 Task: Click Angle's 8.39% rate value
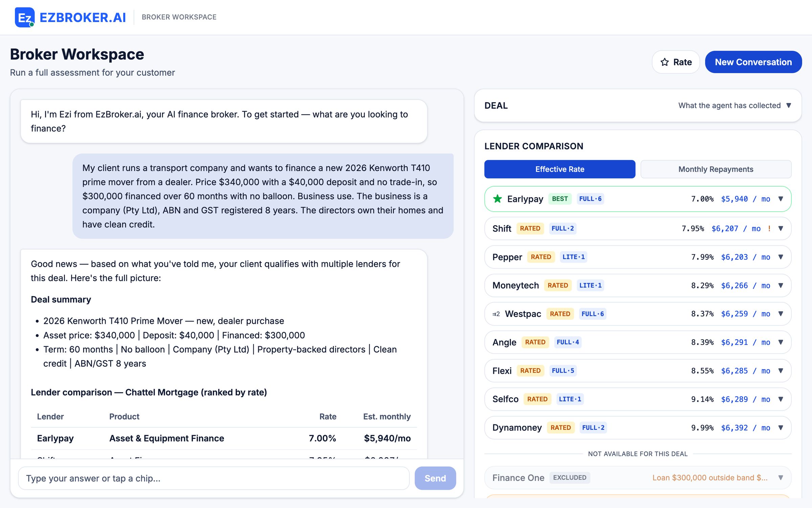click(702, 342)
